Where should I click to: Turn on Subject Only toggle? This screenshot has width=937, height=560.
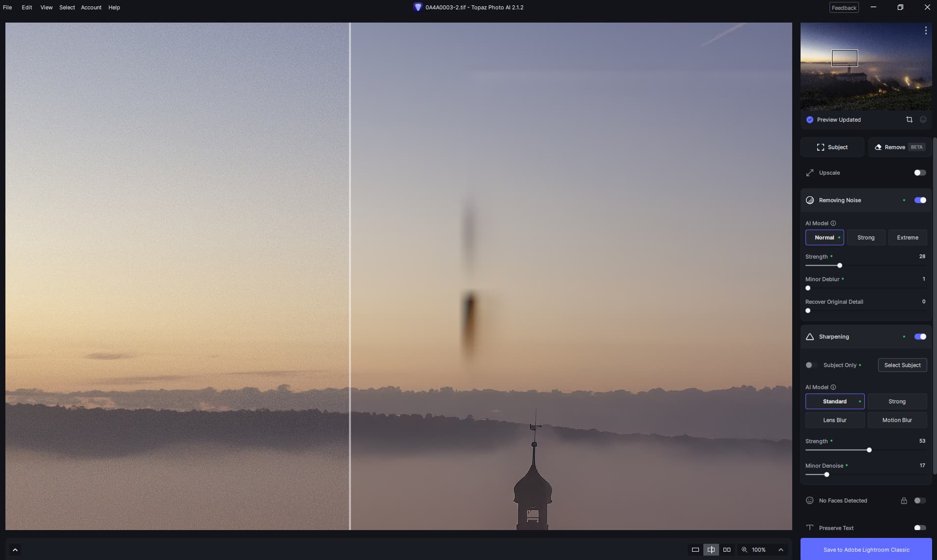pos(811,365)
